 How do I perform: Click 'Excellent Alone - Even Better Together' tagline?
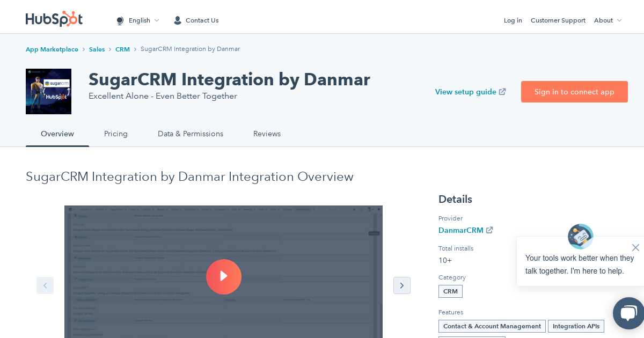click(x=163, y=96)
